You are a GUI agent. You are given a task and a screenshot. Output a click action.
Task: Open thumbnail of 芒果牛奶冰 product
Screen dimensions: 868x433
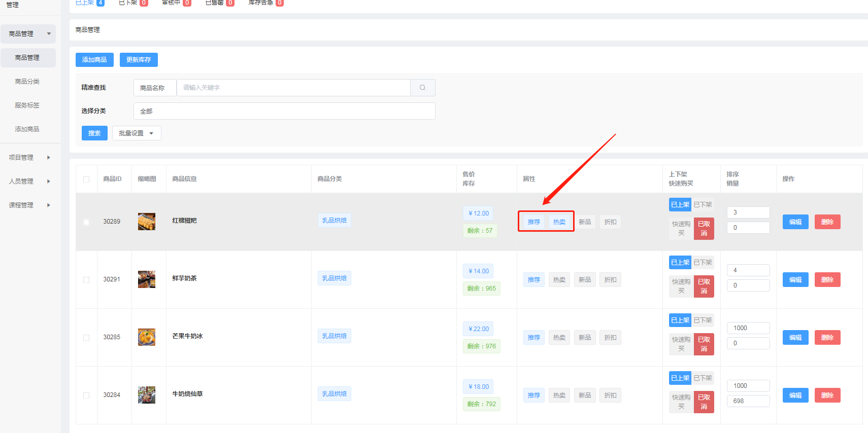pos(147,337)
